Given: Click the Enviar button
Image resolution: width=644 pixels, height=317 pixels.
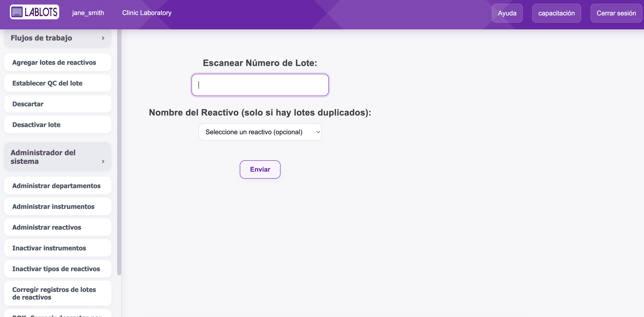Looking at the screenshot, I should [260, 169].
